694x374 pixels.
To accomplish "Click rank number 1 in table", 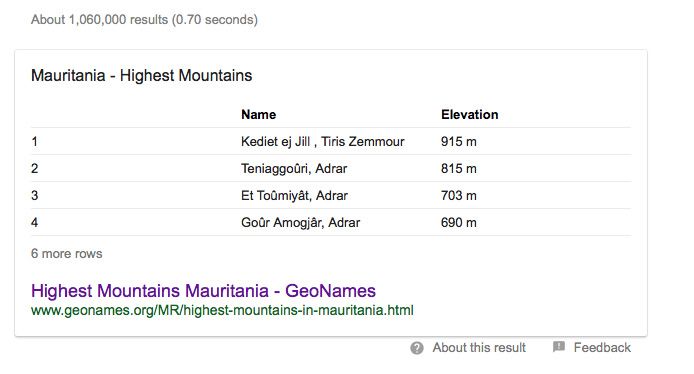I will pos(35,142).
